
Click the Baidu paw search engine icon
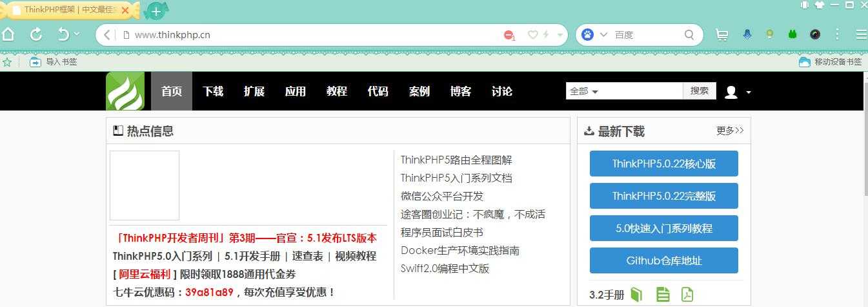[587, 35]
